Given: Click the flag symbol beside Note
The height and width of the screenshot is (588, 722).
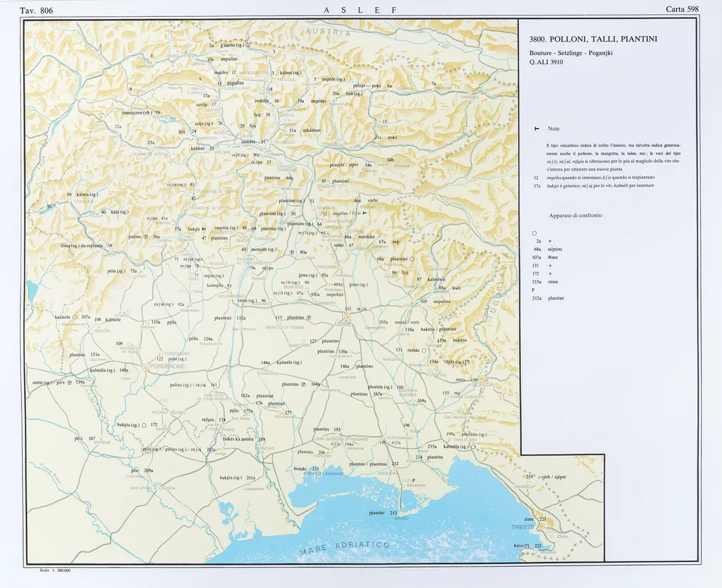Looking at the screenshot, I should pos(537,129).
